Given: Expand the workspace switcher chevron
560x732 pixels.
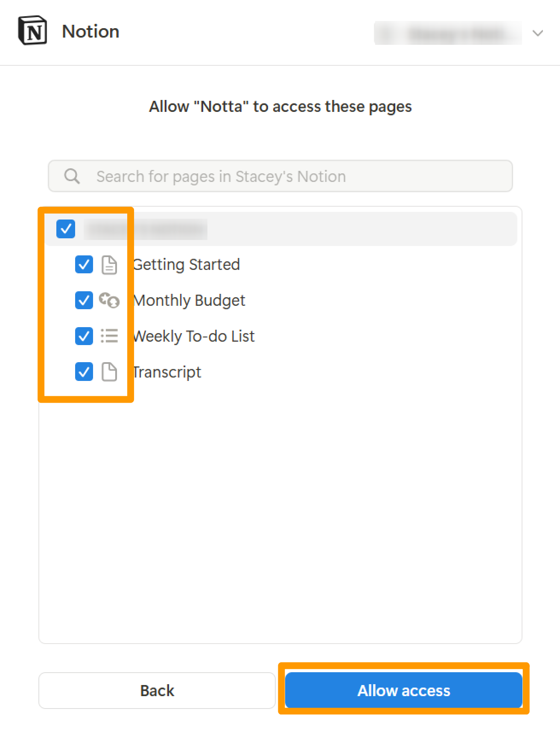Looking at the screenshot, I should pyautogui.click(x=538, y=33).
